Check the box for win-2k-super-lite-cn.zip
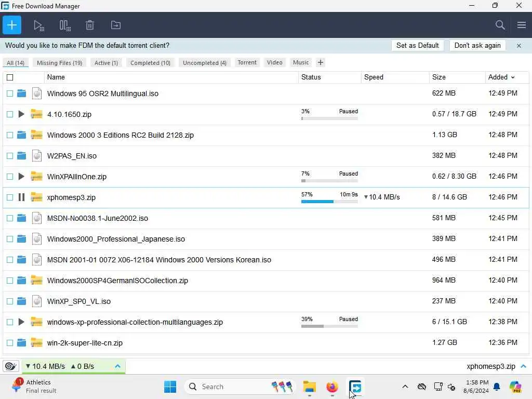The height and width of the screenshot is (399, 532). click(10, 343)
